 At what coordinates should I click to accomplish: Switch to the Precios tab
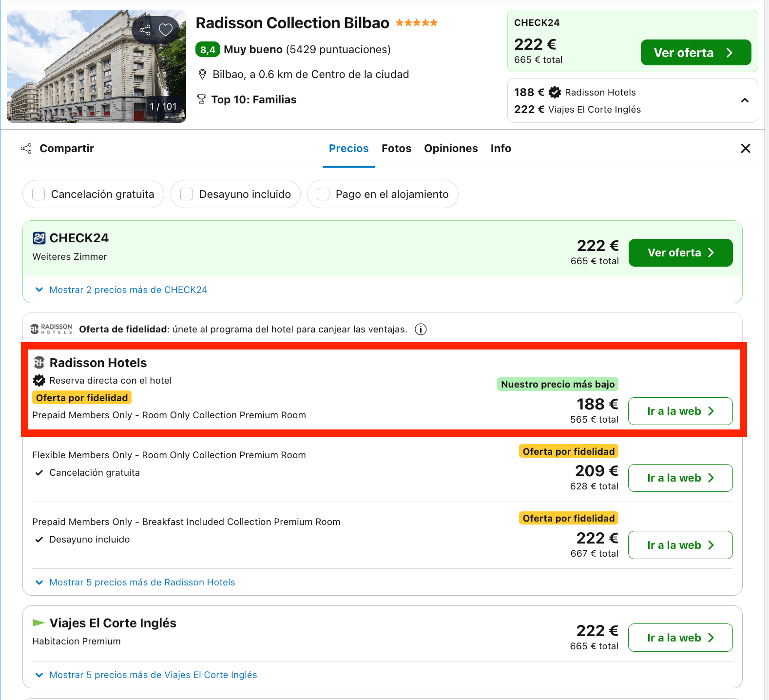point(349,148)
